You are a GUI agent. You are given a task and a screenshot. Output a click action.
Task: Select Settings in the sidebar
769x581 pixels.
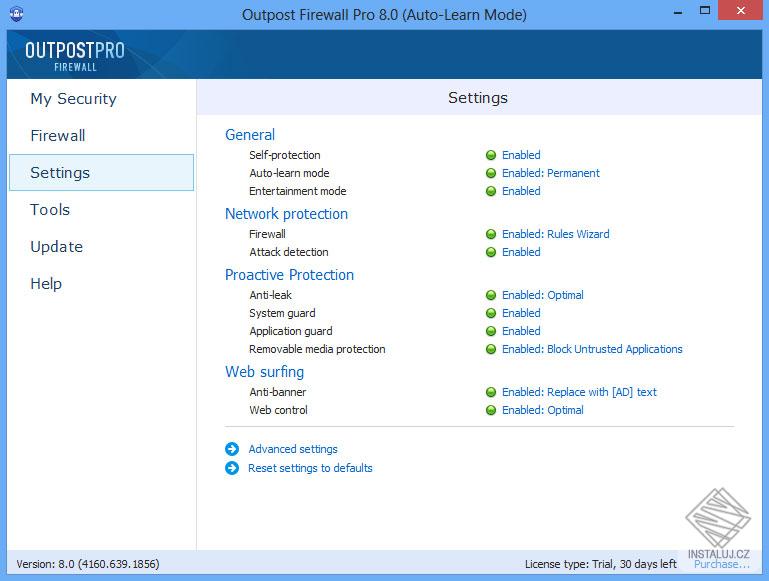102,173
